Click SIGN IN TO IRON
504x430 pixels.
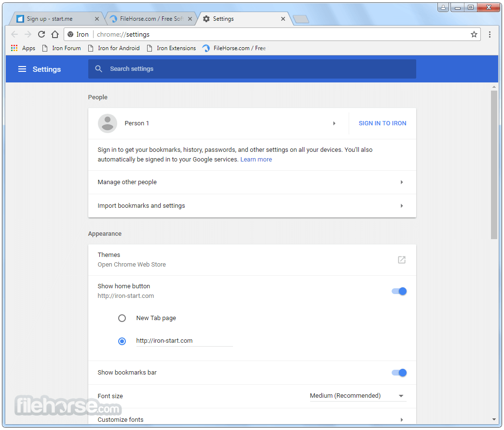[x=382, y=123]
